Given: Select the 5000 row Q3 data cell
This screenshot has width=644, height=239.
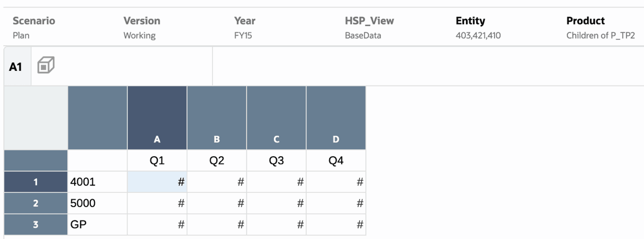Looking at the screenshot, I should pos(276,203).
